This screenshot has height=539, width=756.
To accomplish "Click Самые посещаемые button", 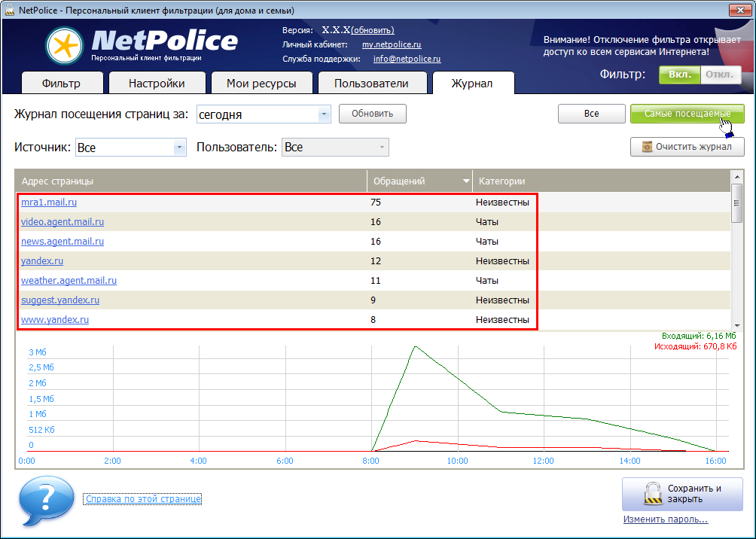I will [x=687, y=114].
